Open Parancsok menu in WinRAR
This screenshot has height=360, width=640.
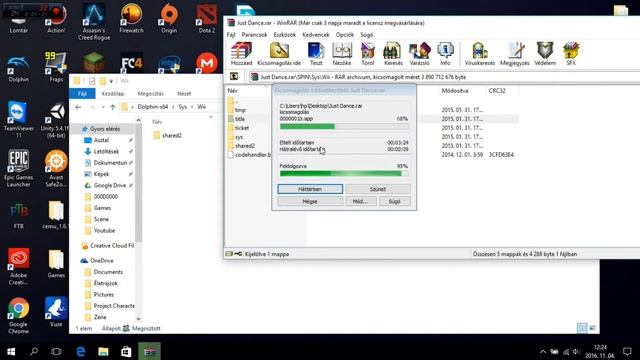[x=254, y=35]
